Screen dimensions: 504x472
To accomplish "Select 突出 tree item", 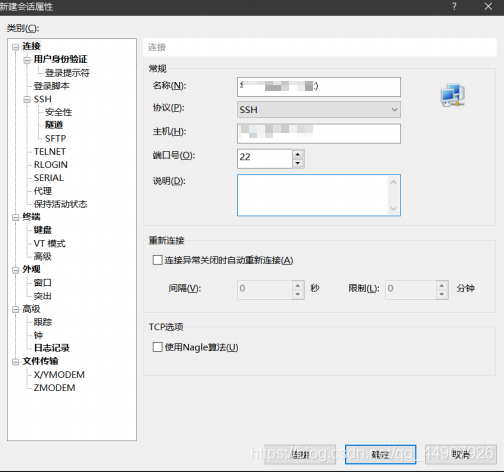I will tap(43, 296).
